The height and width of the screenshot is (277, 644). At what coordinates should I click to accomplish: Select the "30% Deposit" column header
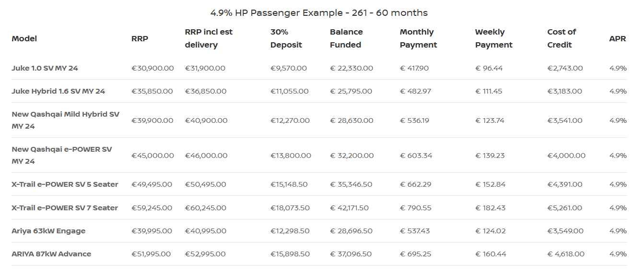[x=286, y=38]
